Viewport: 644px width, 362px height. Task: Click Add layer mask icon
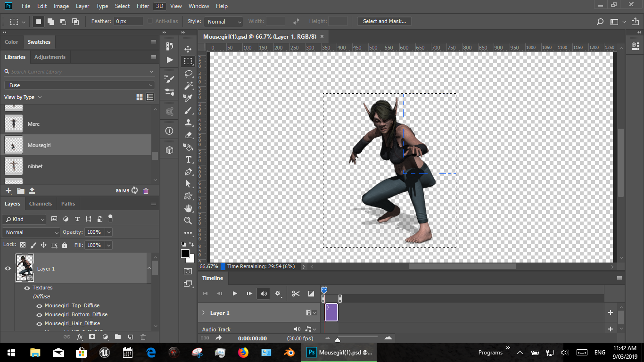pyautogui.click(x=92, y=337)
